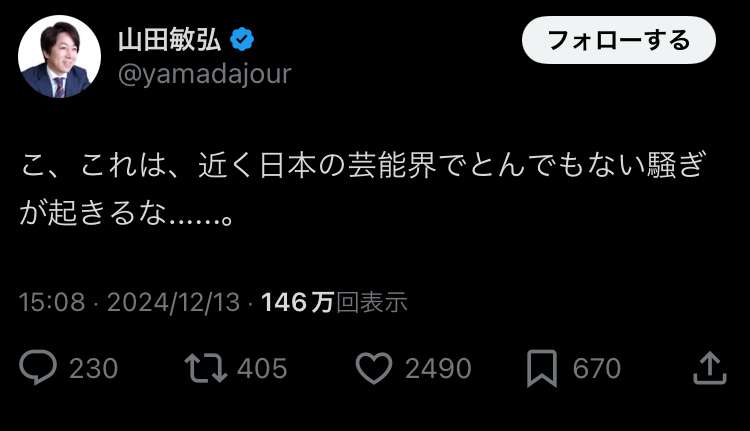Click the display name 山田敏弘

(x=170, y=40)
